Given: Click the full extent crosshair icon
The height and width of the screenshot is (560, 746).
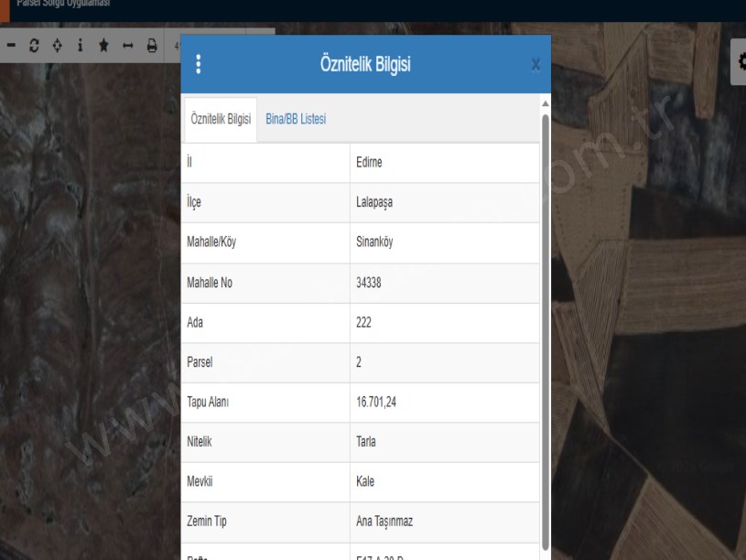Looking at the screenshot, I should tap(58, 45).
